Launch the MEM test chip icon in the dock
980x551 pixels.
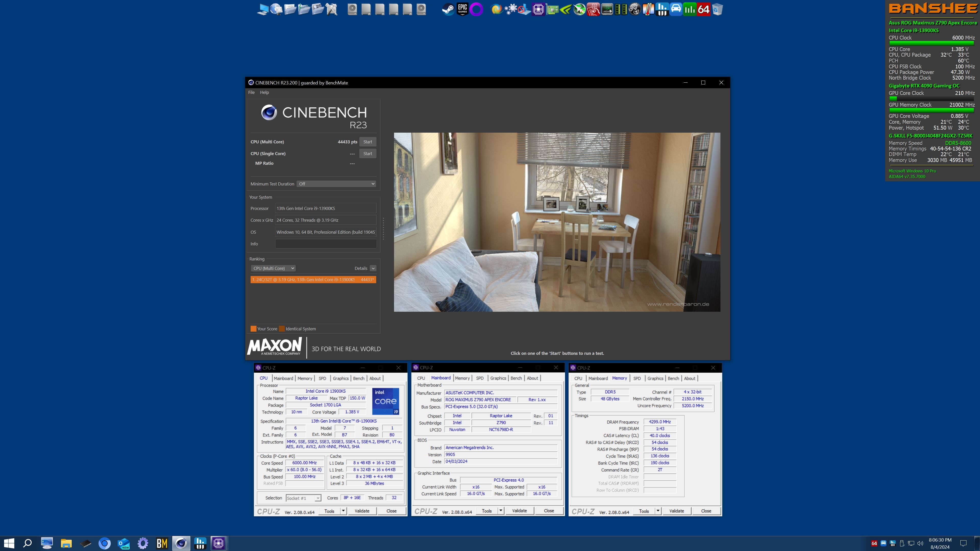point(607,9)
